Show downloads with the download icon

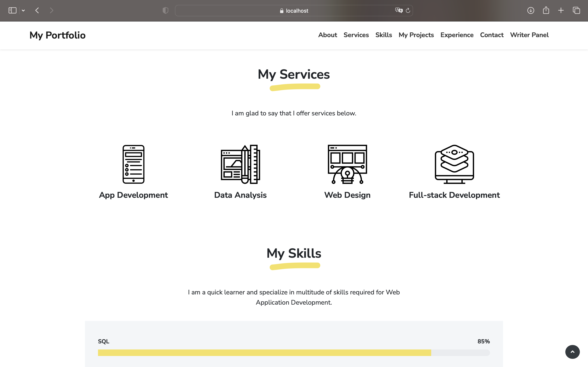(x=530, y=10)
